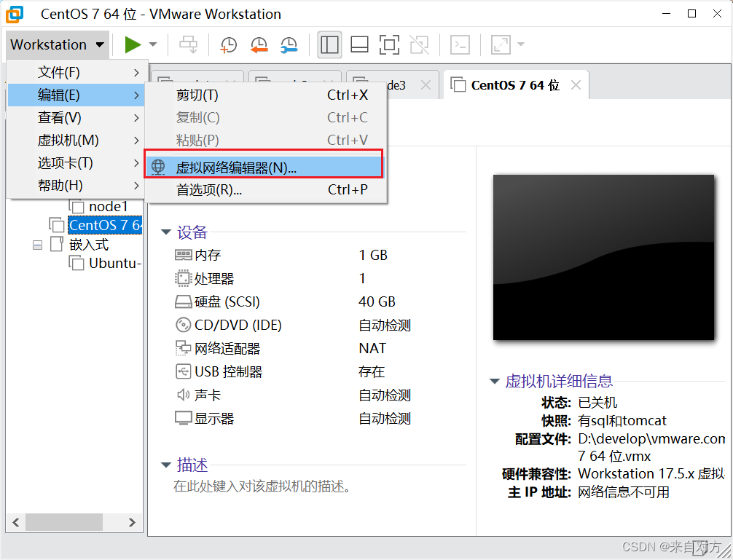Viewport: 733px width, 560px height.
Task: Toggle the library sidebar view icon
Action: (x=329, y=45)
